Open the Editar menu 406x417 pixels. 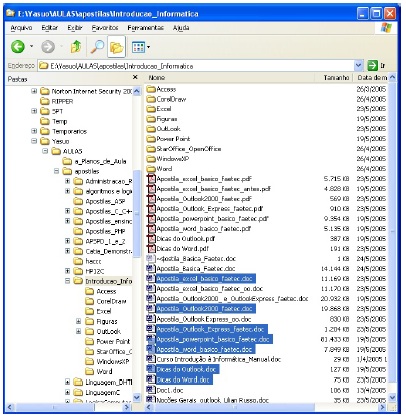click(x=50, y=28)
